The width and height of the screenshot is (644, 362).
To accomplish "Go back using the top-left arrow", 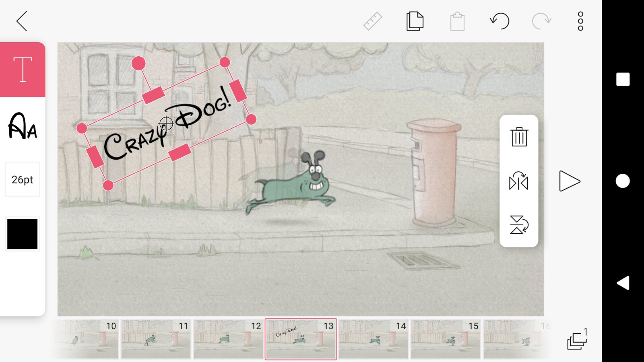I will point(22,21).
